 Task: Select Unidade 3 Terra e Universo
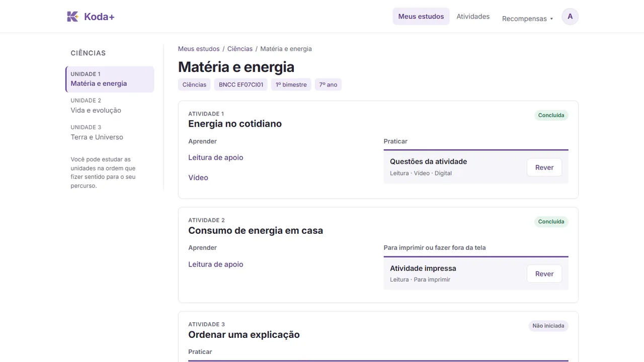pos(110,132)
